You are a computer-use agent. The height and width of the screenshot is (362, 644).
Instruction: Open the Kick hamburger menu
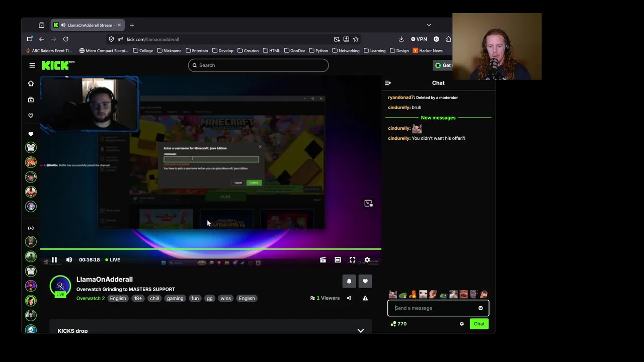pos(32,65)
